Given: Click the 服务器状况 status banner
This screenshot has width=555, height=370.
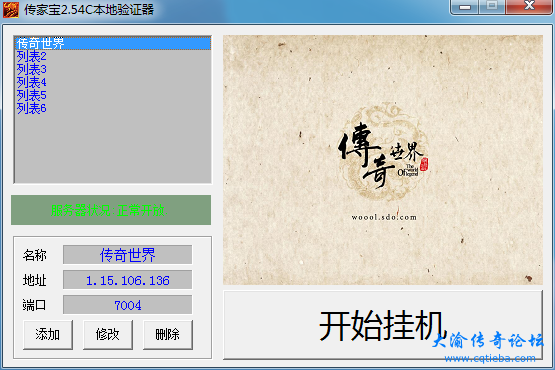Looking at the screenshot, I should click(111, 210).
